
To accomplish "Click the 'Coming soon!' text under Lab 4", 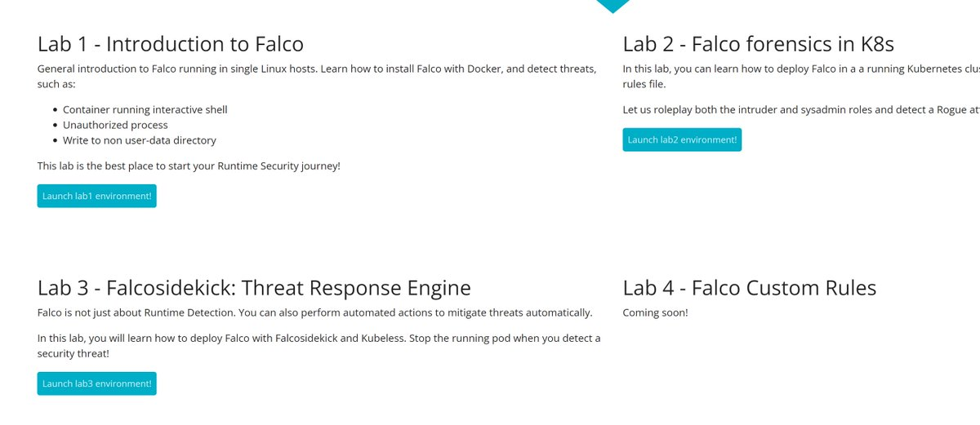I will pyautogui.click(x=655, y=312).
